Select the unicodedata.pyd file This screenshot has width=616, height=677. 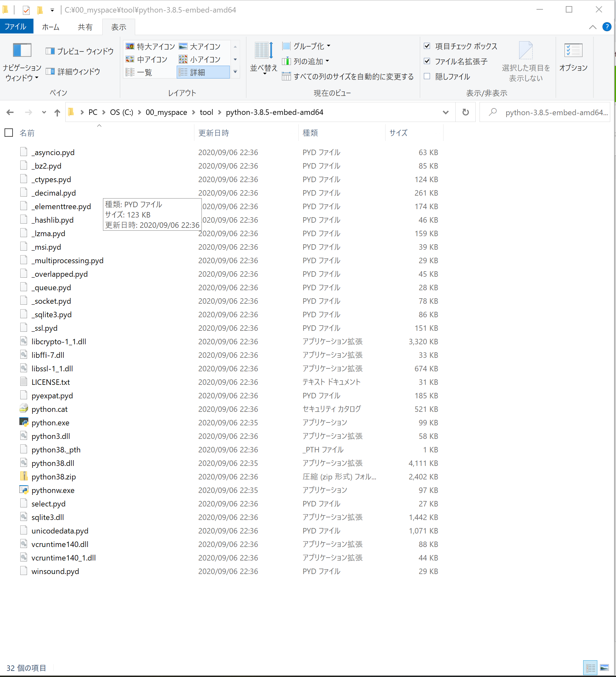60,531
